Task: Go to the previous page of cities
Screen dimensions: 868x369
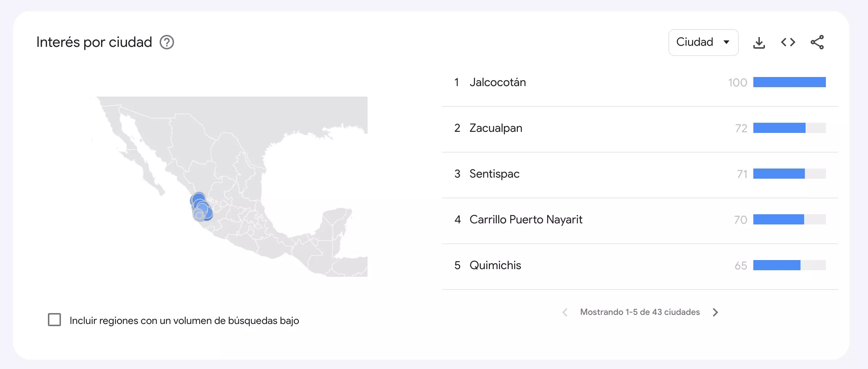Action: tap(565, 312)
